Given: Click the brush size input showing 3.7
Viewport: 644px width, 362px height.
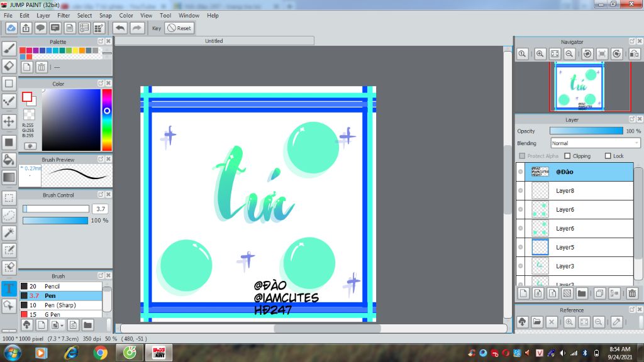Looking at the screenshot, I should coord(101,209).
